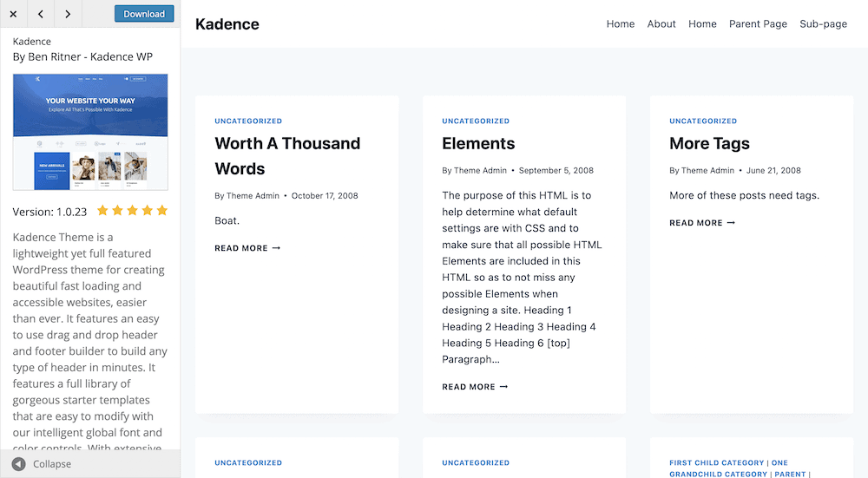This screenshot has width=868, height=478.
Task: Click the Collapse arrow icon
Action: pos(19,463)
